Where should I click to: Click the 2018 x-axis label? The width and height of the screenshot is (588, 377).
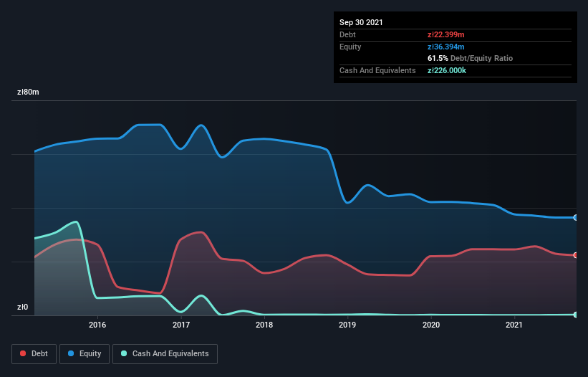click(264, 325)
